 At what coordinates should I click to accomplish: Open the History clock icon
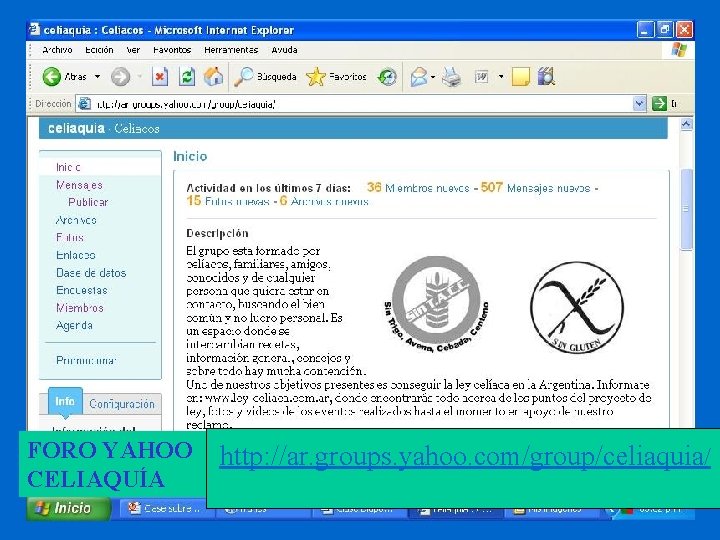pyautogui.click(x=387, y=77)
